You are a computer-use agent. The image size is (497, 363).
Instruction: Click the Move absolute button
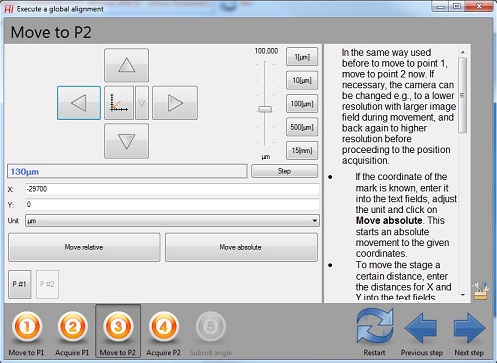(x=241, y=247)
